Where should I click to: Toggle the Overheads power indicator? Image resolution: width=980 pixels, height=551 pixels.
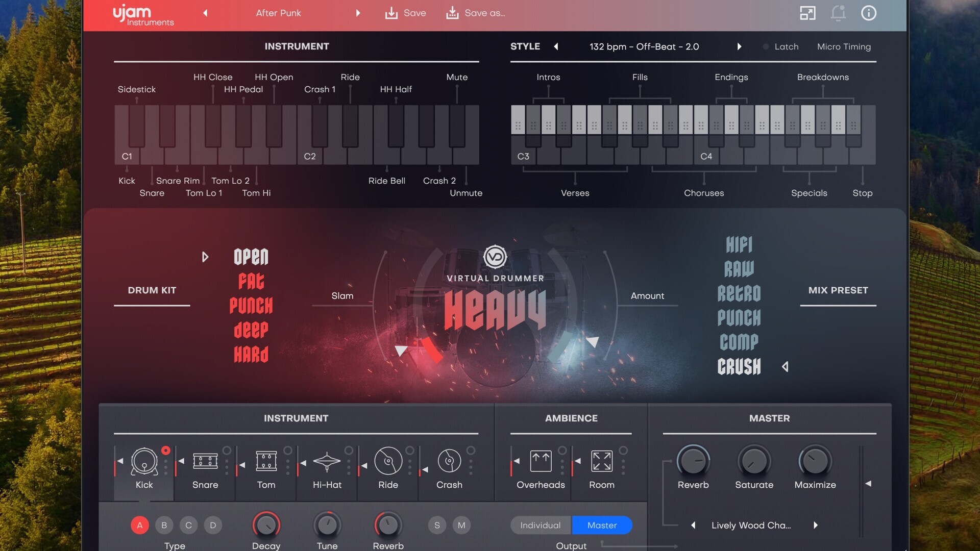point(562,450)
